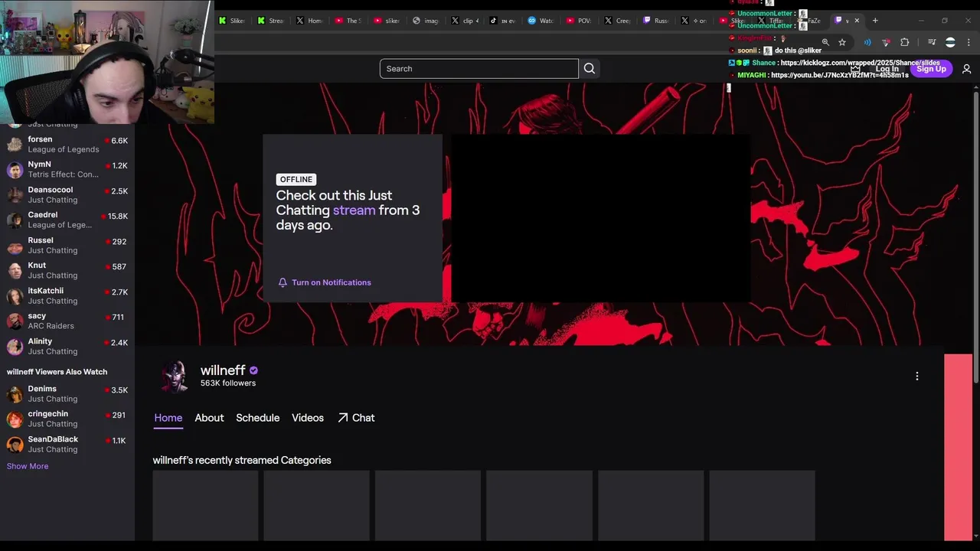Click 'willneff Viewers Also Watch' heading
Image resolution: width=980 pixels, height=551 pixels.
coord(57,372)
